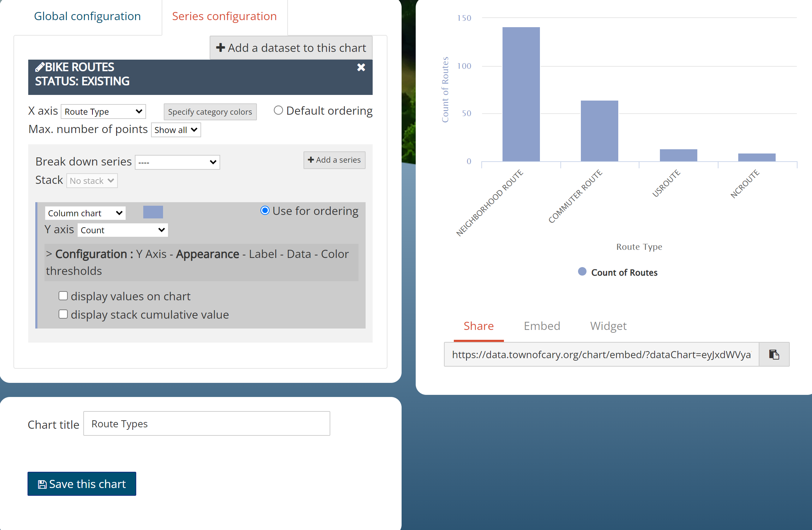The width and height of the screenshot is (812, 530).
Task: Click the plus icon in Add a series
Action: point(311,160)
